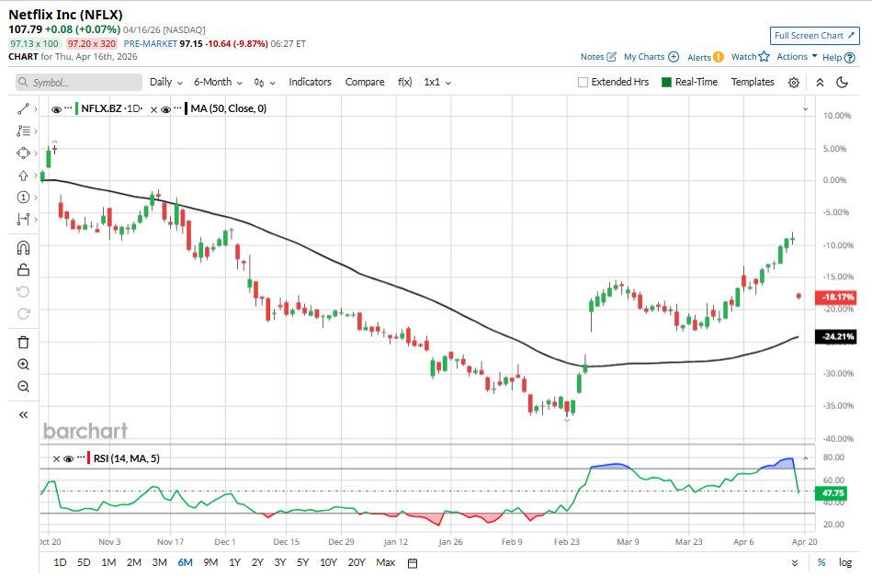
Task: Toggle visibility of RSI indicator
Action: click(68, 459)
